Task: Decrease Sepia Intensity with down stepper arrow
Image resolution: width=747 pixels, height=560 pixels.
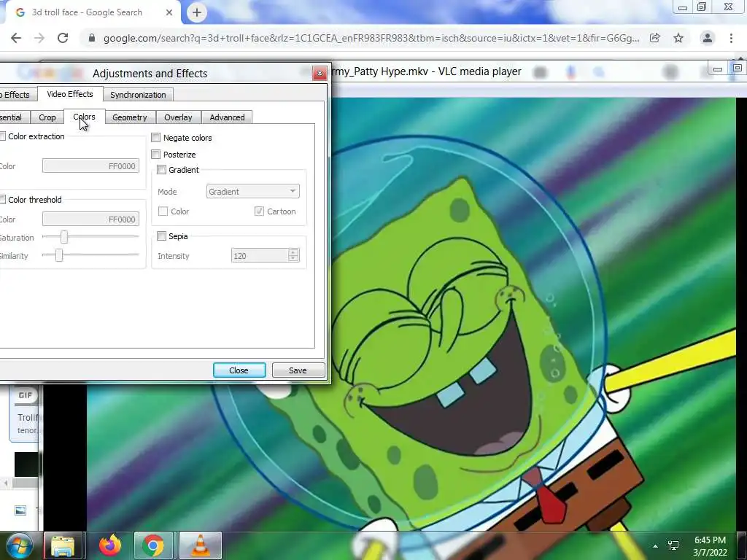Action: [293, 259]
